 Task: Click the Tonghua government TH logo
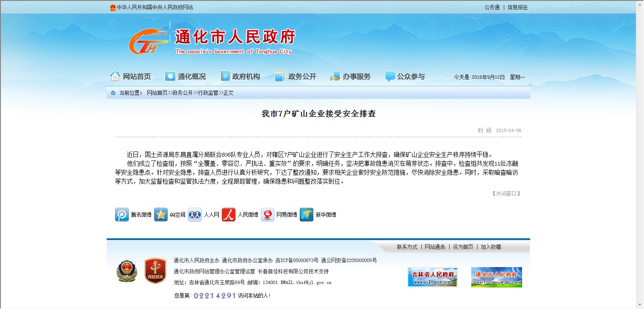click(x=148, y=41)
